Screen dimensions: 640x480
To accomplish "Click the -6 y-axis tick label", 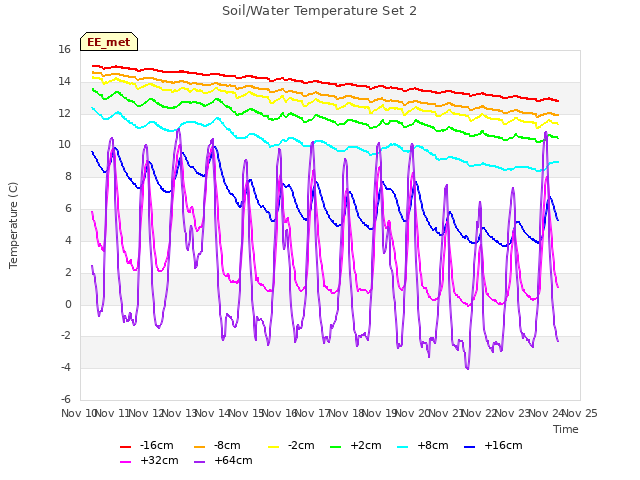I will 66,399.
